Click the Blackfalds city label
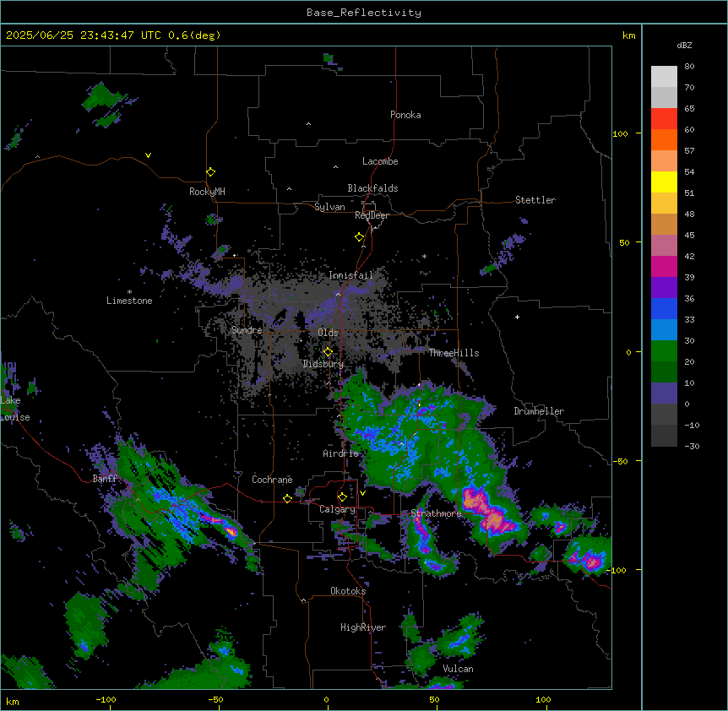Screen dimensions: 728x711 click(372, 188)
